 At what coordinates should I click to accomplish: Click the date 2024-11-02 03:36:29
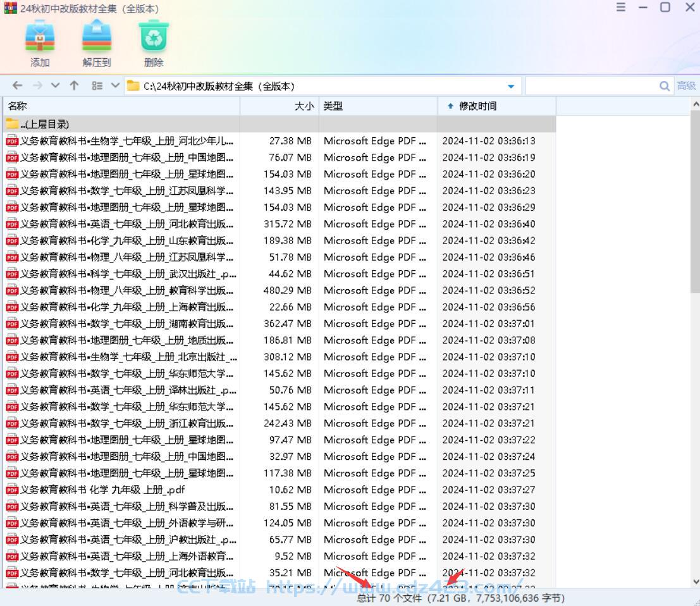click(x=489, y=207)
